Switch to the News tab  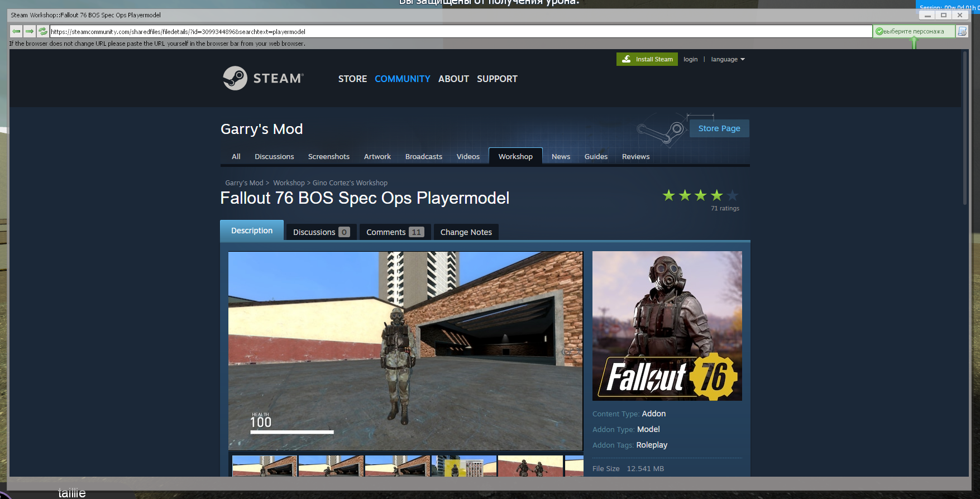[561, 156]
